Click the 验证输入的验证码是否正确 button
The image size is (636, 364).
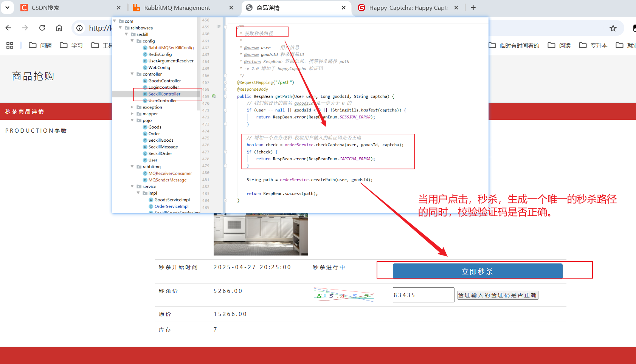[498, 295]
